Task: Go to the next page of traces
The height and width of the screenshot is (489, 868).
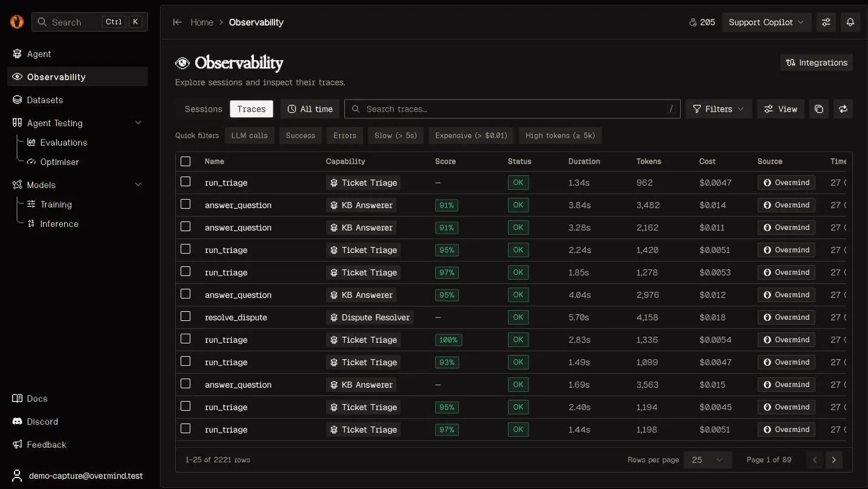Action: point(834,460)
